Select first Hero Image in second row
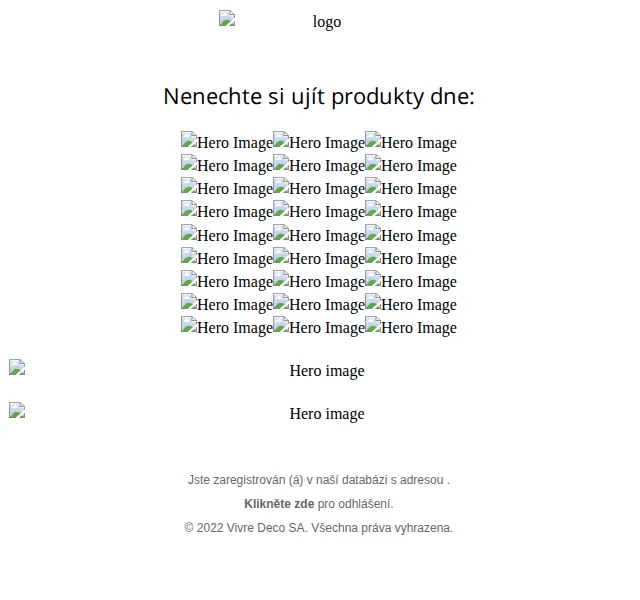Viewport: 640px width, 600px height. [227, 166]
